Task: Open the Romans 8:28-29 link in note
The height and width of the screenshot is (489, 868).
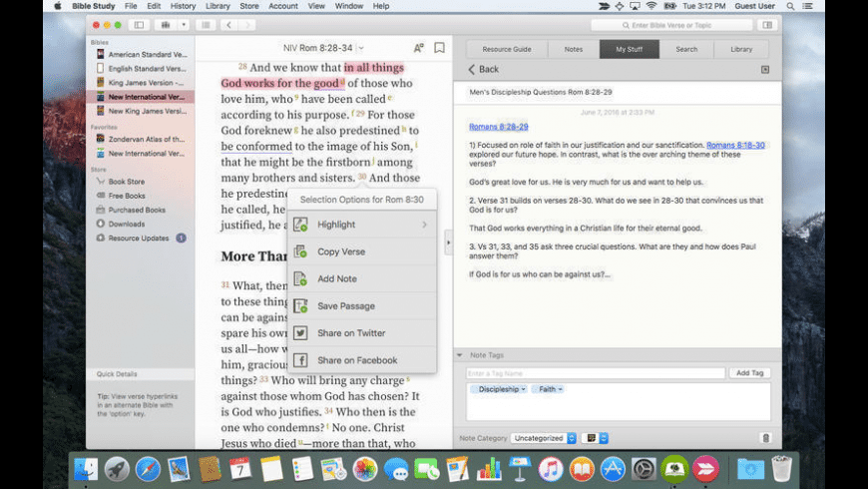Action: [498, 127]
